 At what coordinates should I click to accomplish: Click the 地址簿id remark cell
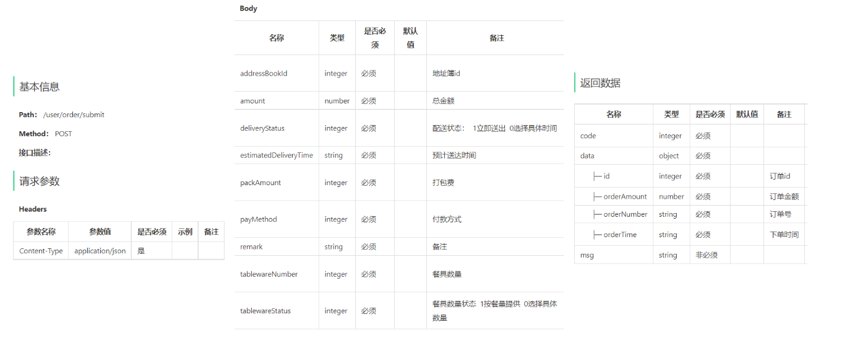(x=495, y=73)
